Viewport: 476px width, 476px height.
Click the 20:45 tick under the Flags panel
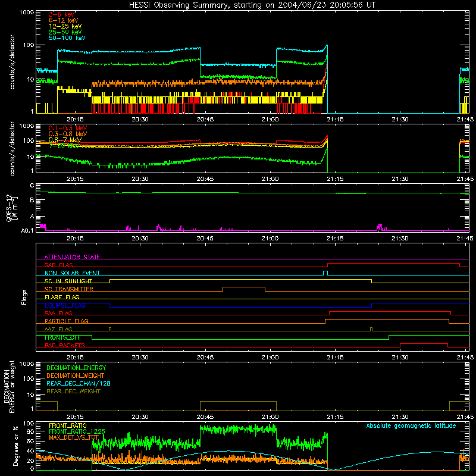(205, 358)
